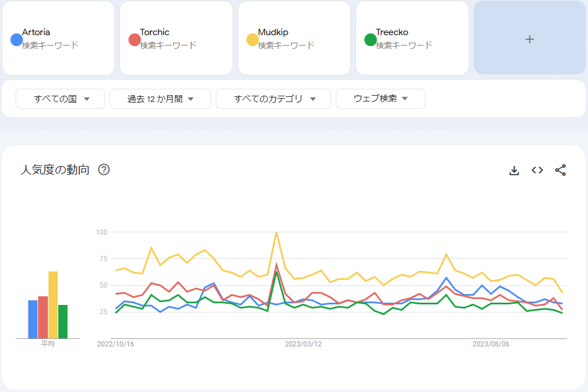Click the blue Artoria color dot
The image size is (588, 392).
[x=17, y=40]
